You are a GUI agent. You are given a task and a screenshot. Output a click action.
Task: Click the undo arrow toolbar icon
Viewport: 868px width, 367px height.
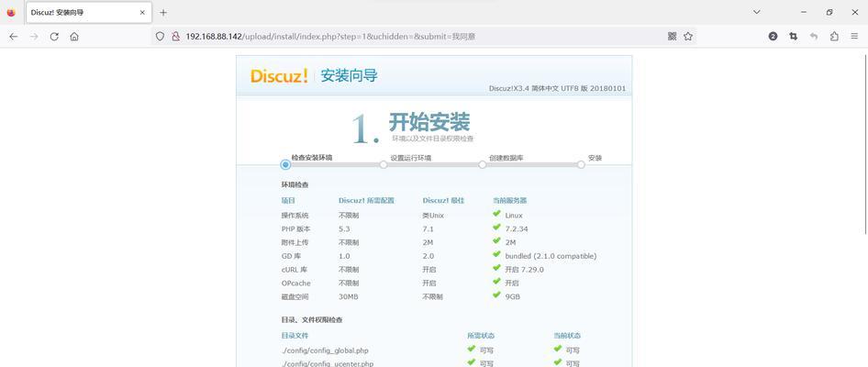click(814, 37)
